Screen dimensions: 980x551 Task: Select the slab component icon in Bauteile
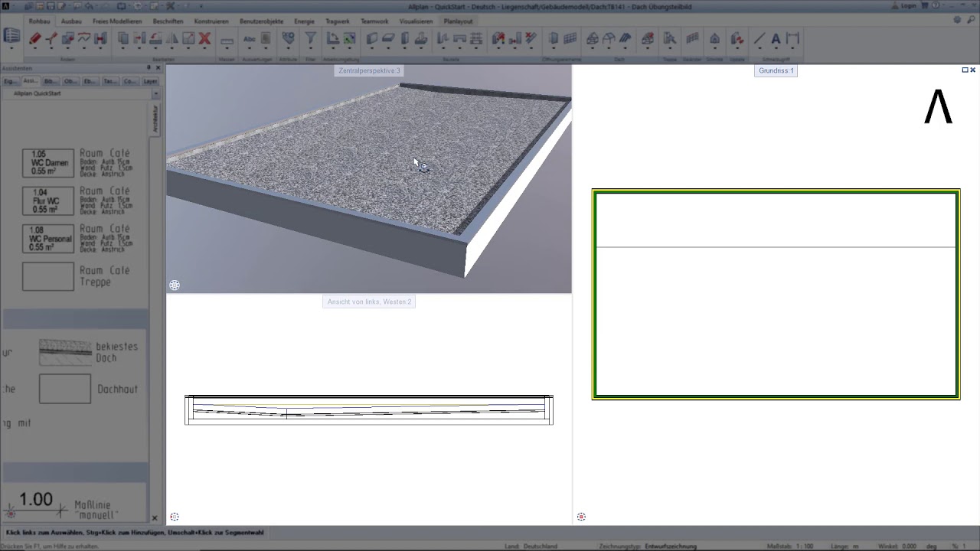(388, 38)
